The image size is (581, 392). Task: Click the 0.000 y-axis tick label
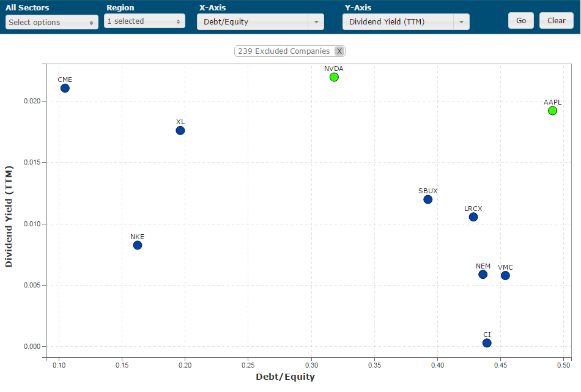pos(32,346)
